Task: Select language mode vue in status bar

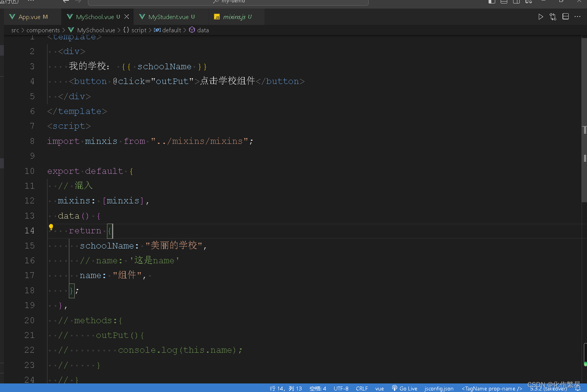Action: pos(380,388)
